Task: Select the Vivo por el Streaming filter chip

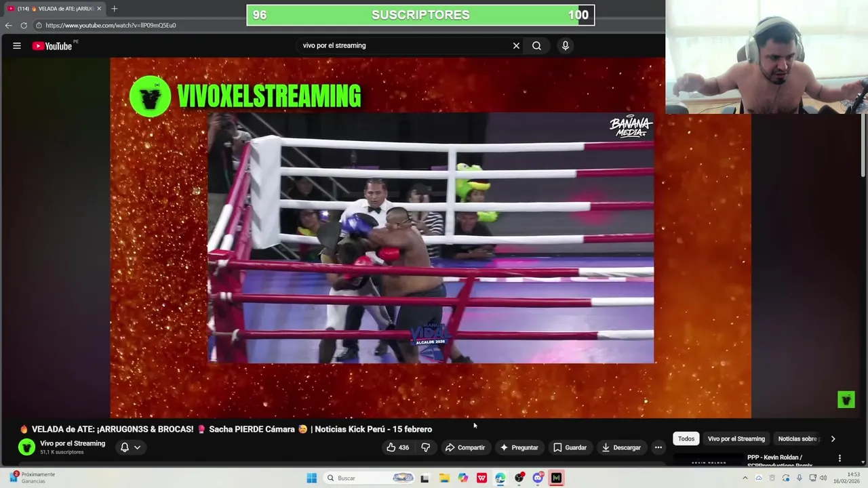Action: [x=736, y=439]
